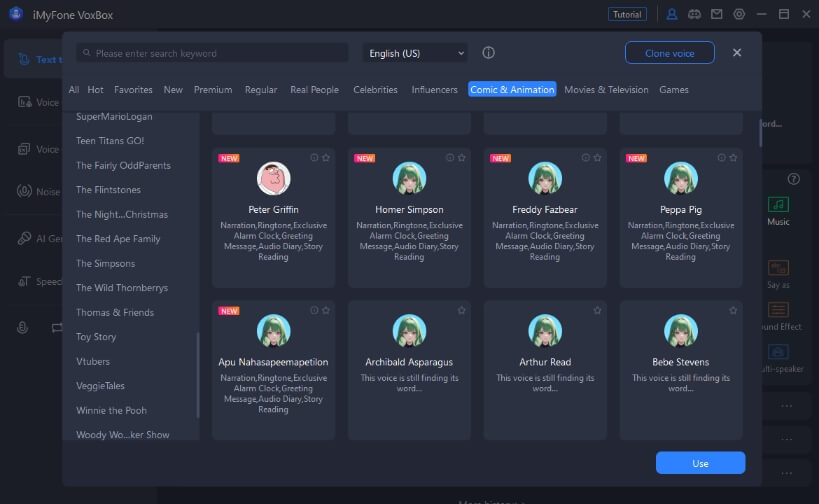Click the search keyword input field
Image resolution: width=819 pixels, height=504 pixels.
[212, 53]
